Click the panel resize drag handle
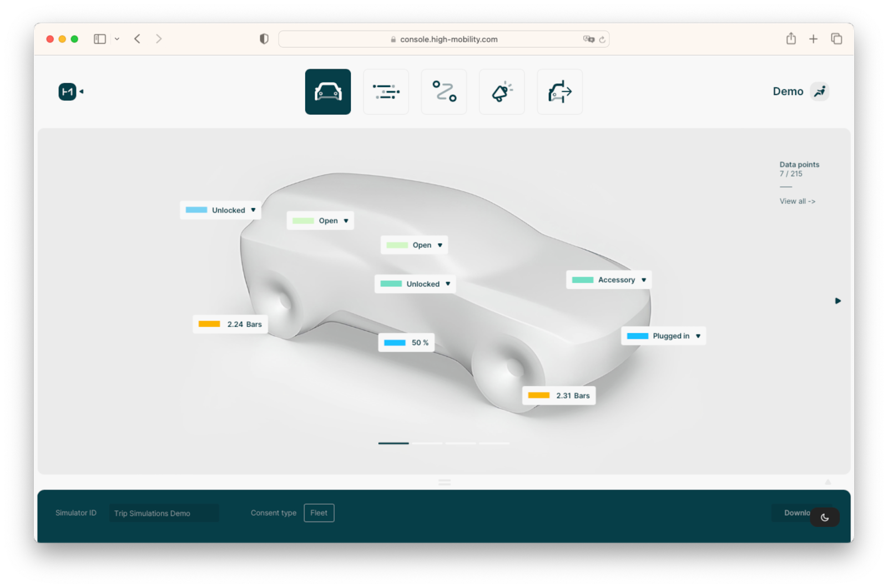Viewport: 888px width, 588px height. pos(444,483)
